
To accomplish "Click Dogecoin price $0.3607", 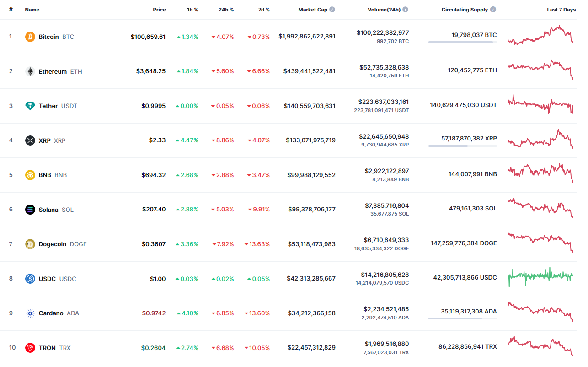I will coord(154,244).
